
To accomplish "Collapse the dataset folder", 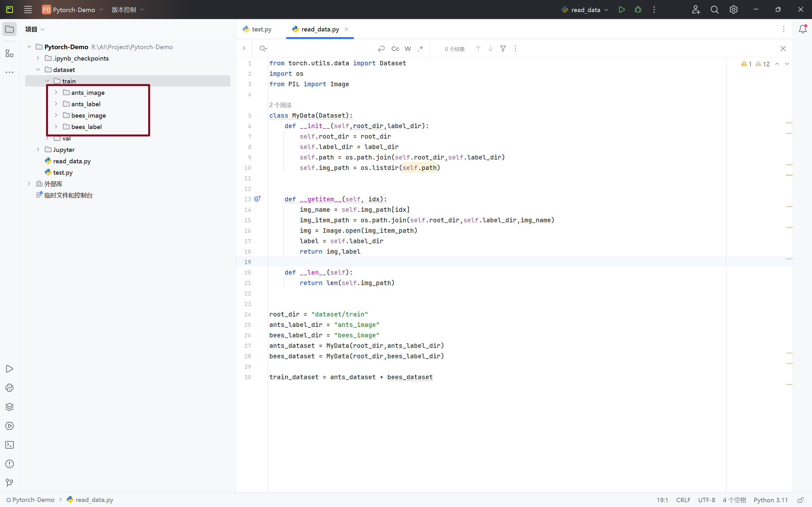I will [x=38, y=70].
